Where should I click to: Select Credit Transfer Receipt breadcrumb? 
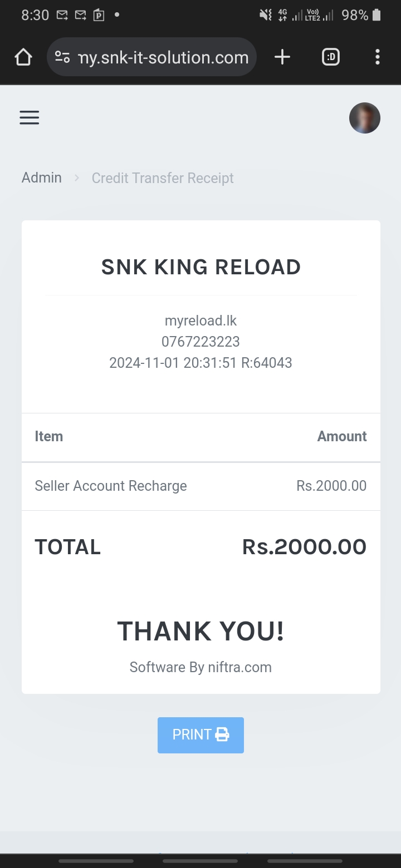[163, 178]
